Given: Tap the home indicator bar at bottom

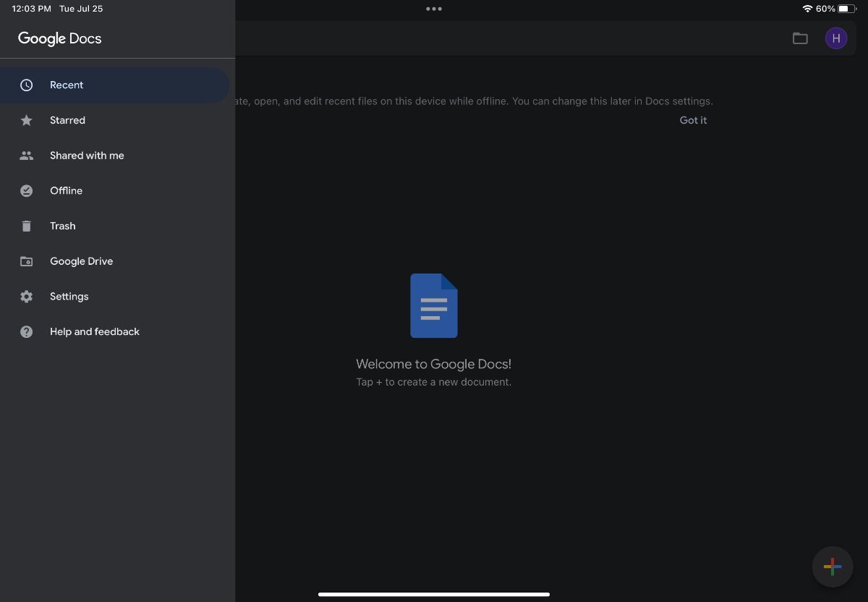Looking at the screenshot, I should [433, 595].
